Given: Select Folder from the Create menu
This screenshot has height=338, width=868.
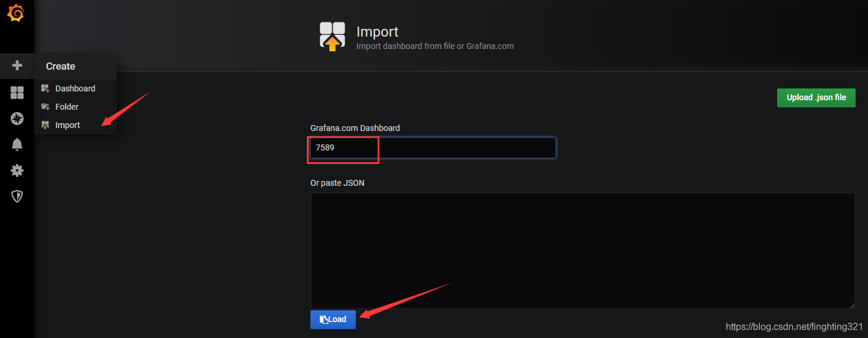Looking at the screenshot, I should click(76, 107).
